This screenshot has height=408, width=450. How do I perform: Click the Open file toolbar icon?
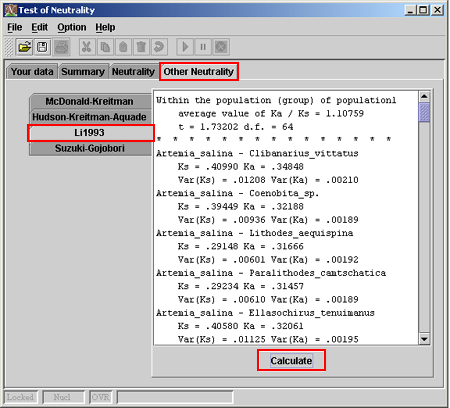[24, 47]
